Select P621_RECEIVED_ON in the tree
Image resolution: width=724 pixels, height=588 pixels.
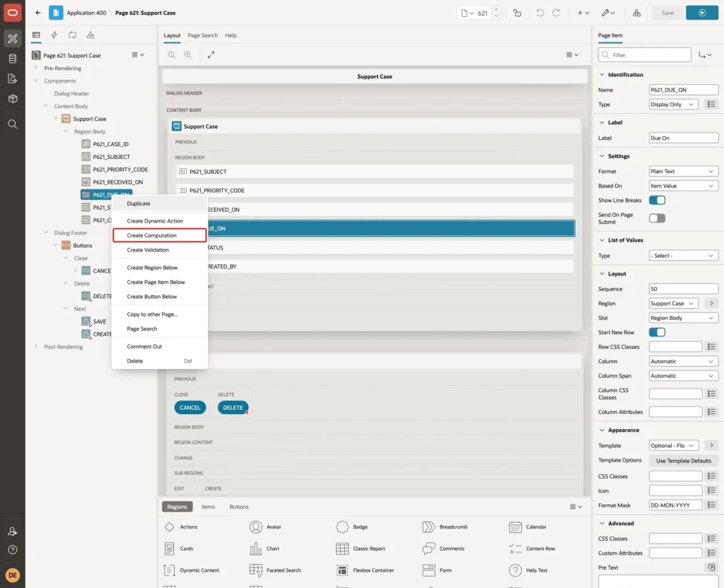(x=118, y=182)
